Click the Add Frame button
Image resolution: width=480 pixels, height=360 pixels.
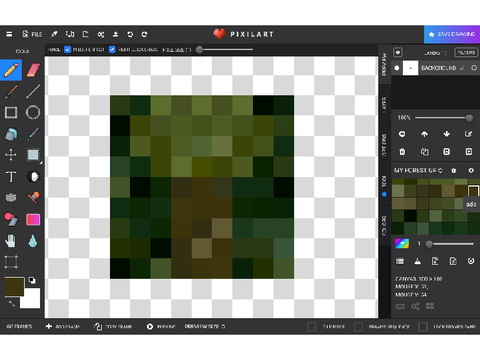point(63,327)
